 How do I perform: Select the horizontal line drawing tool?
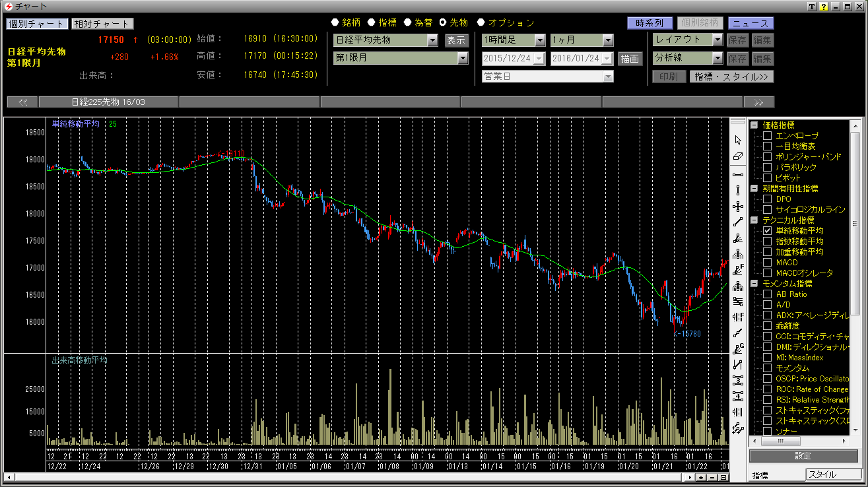pyautogui.click(x=738, y=174)
